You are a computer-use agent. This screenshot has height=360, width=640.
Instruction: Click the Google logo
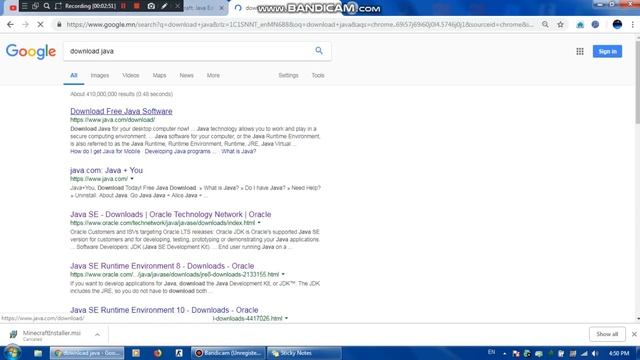coord(31,51)
